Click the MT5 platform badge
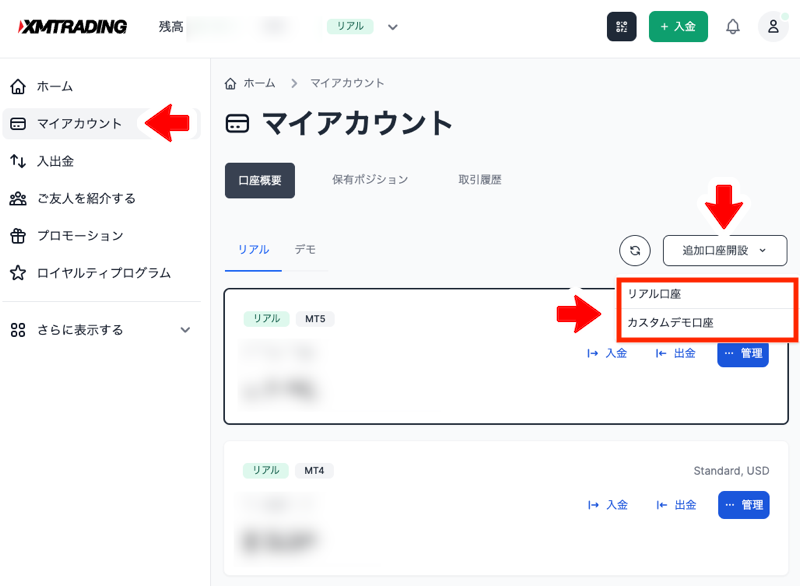Screen dimensions: 800x586 point(315,319)
